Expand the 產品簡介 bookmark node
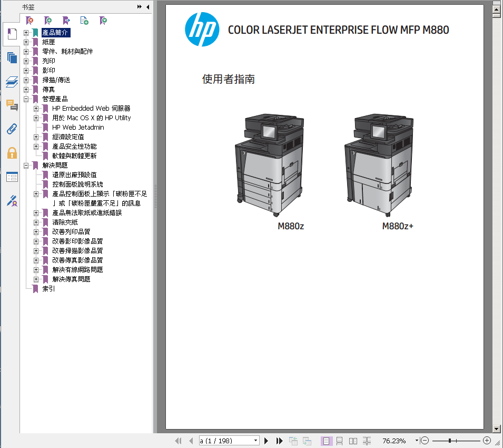503x448 pixels. tap(26, 33)
